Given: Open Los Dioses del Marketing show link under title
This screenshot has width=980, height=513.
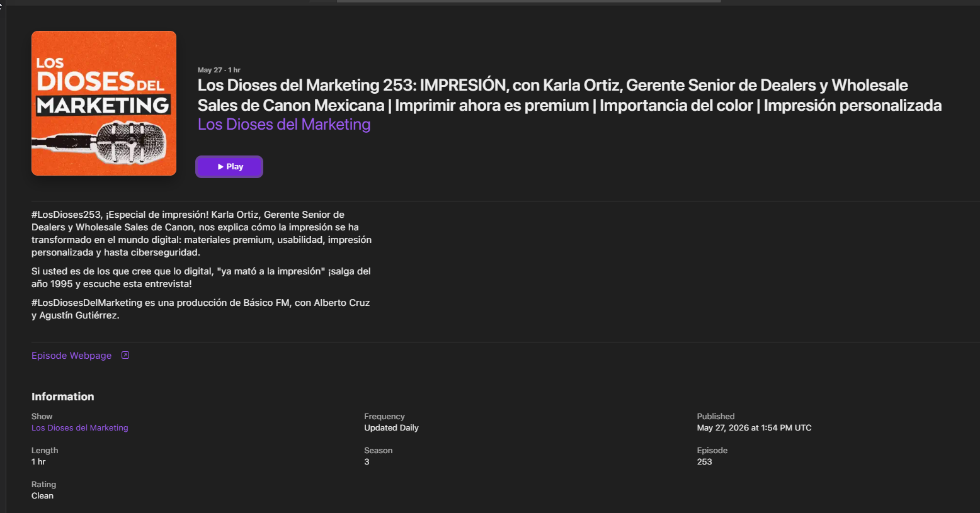Looking at the screenshot, I should 284,125.
